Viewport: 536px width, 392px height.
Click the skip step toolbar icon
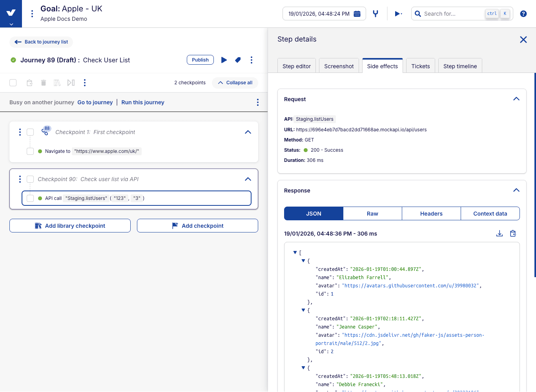click(71, 83)
